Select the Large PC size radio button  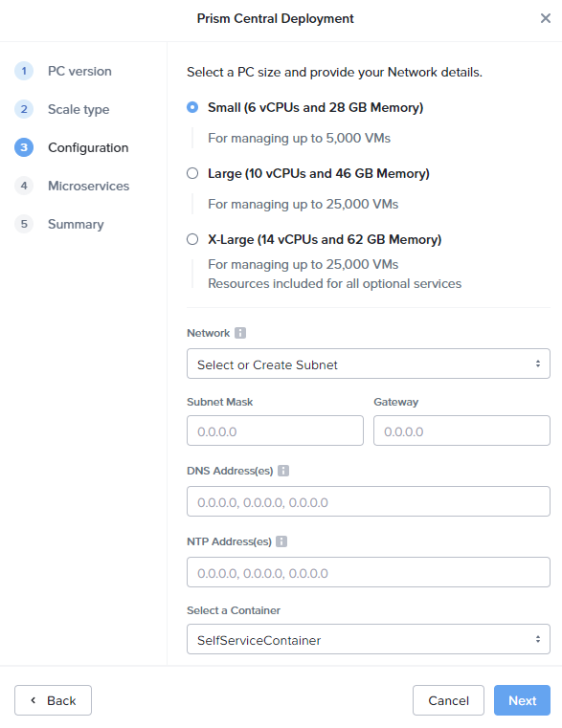coord(192,173)
